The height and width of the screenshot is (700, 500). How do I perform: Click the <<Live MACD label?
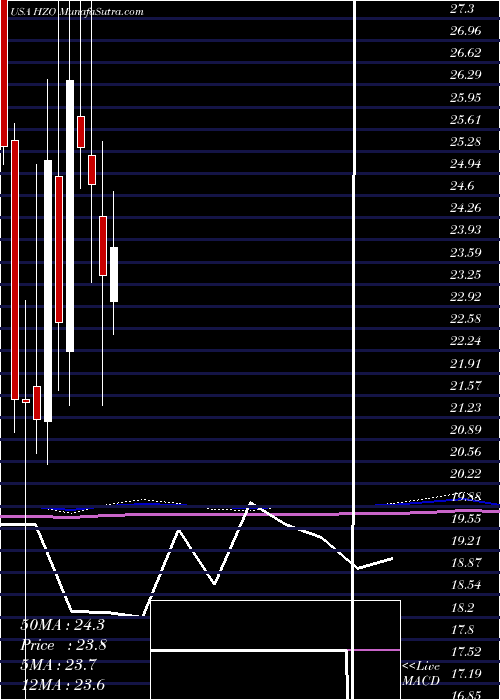click(421, 674)
